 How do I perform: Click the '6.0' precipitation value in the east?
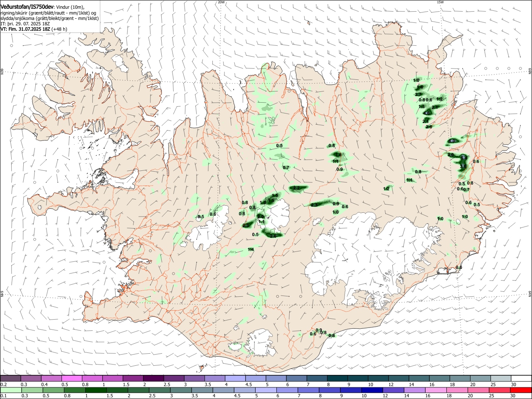pos(452,141)
